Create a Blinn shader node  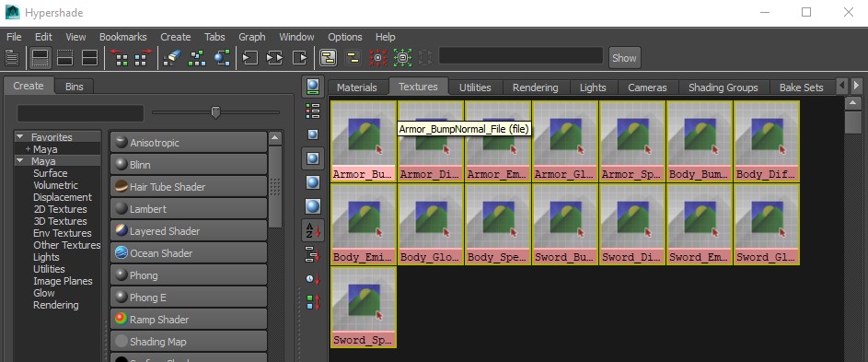[189, 165]
